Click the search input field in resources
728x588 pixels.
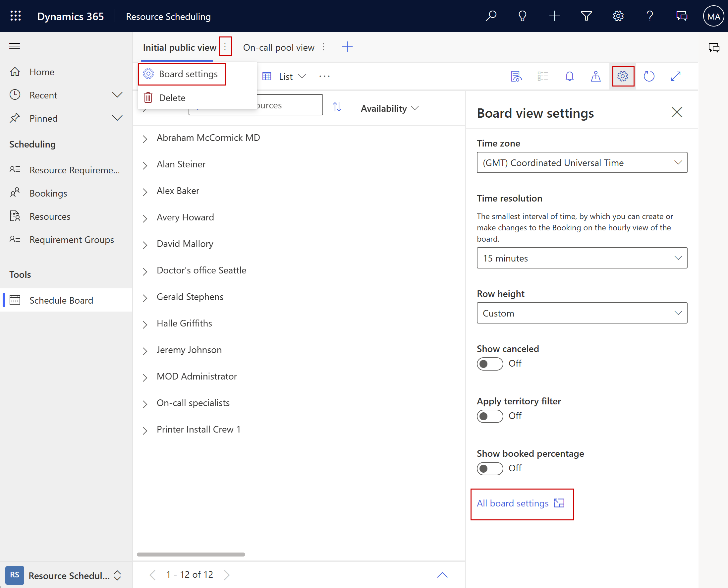click(x=270, y=108)
